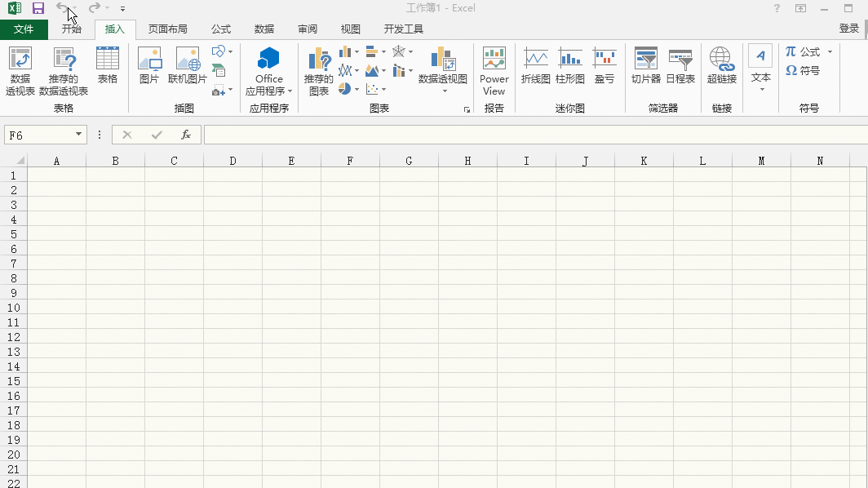Viewport: 868px width, 488px height.
Task: Switch to the View (视图) tab
Action: [x=351, y=29]
